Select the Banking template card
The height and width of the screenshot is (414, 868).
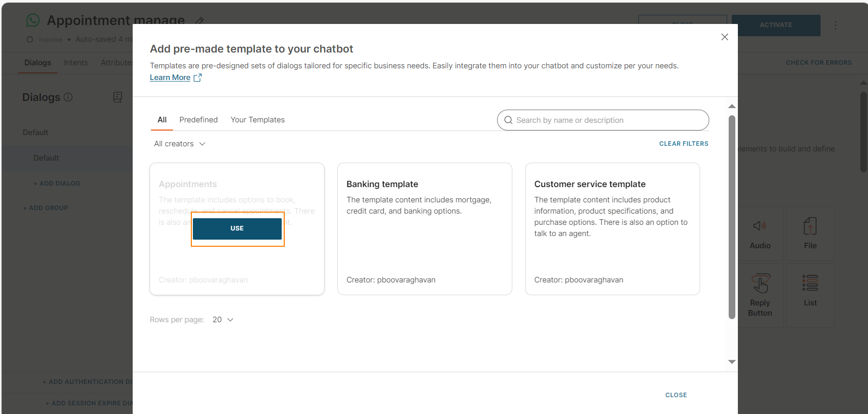[x=424, y=228]
